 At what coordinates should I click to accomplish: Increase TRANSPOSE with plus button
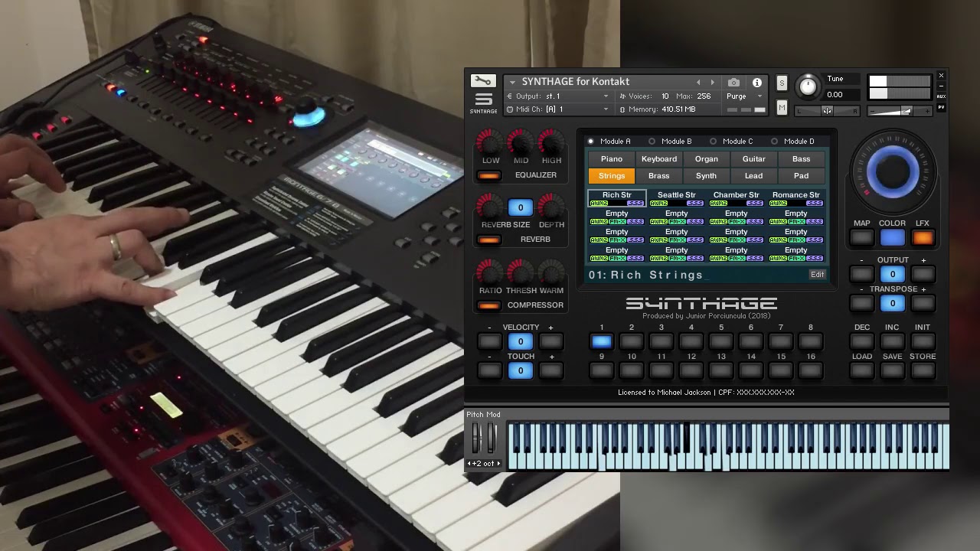click(923, 303)
